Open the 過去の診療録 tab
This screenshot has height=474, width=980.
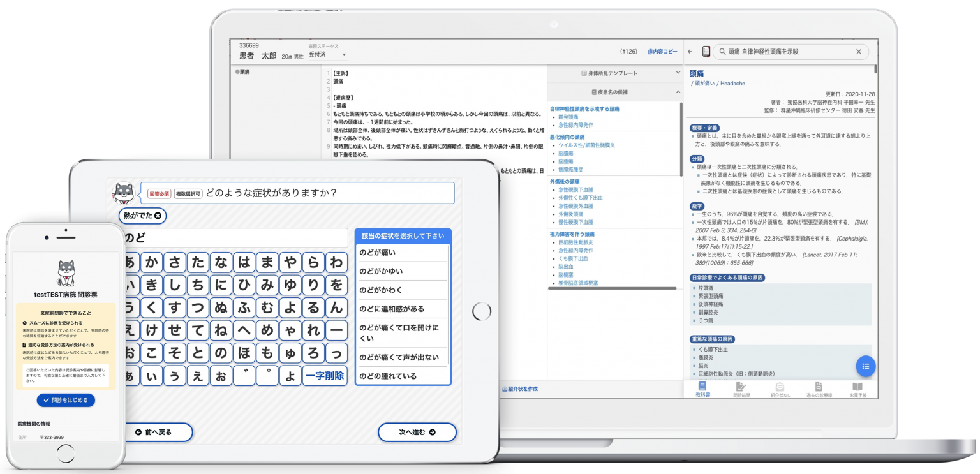click(x=819, y=390)
